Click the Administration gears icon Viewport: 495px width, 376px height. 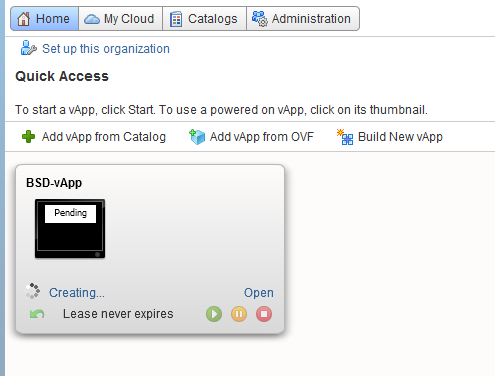(260, 19)
